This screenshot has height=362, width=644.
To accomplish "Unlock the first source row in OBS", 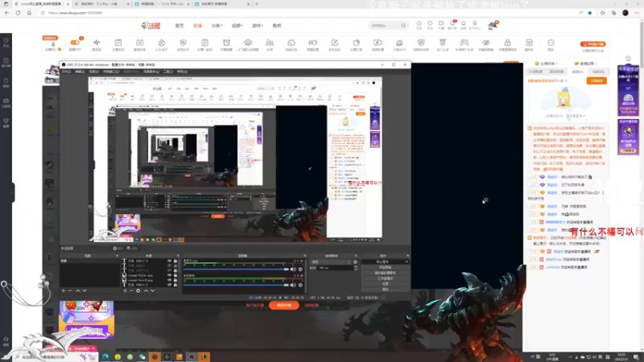I will [x=175, y=261].
